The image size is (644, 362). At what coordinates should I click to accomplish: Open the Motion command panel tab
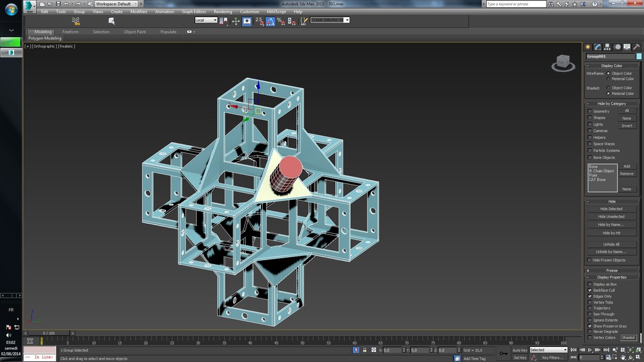618,47
